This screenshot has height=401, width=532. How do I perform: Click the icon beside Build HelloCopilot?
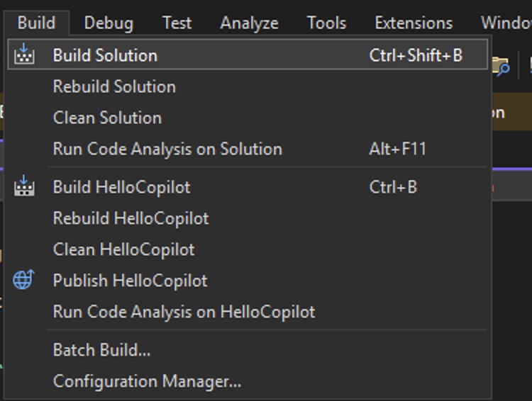click(24, 187)
